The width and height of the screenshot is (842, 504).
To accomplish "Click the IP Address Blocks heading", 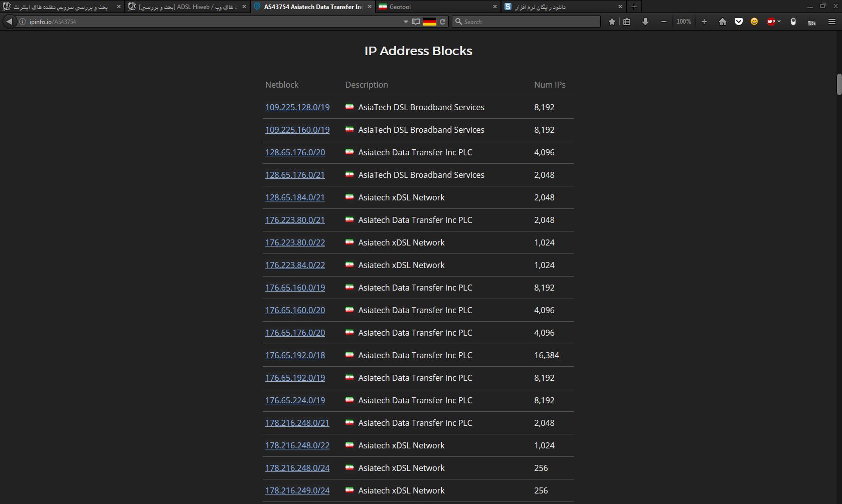I will (x=418, y=51).
